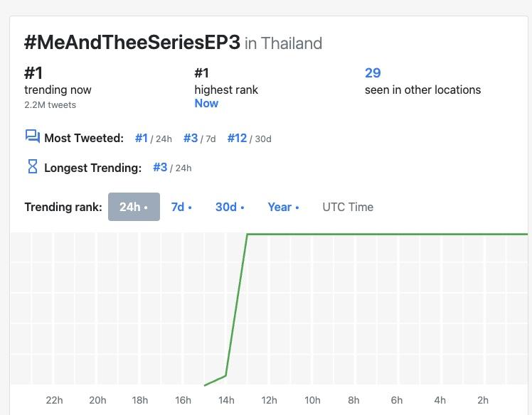Open Most Tweeted #3 in 7d rank
The image size is (532, 415).
191,138
